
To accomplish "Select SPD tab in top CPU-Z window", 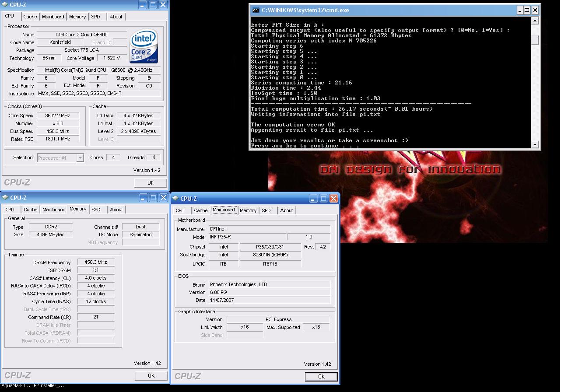I will click(x=95, y=17).
